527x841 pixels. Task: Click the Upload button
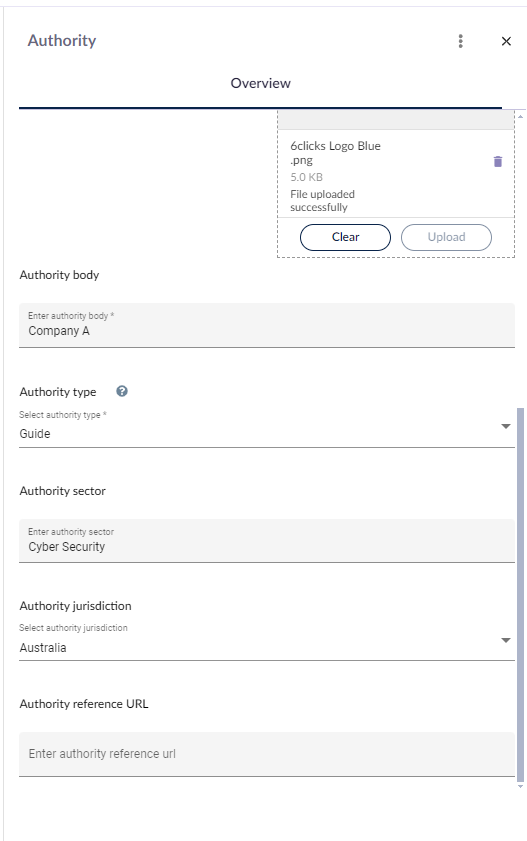point(446,237)
